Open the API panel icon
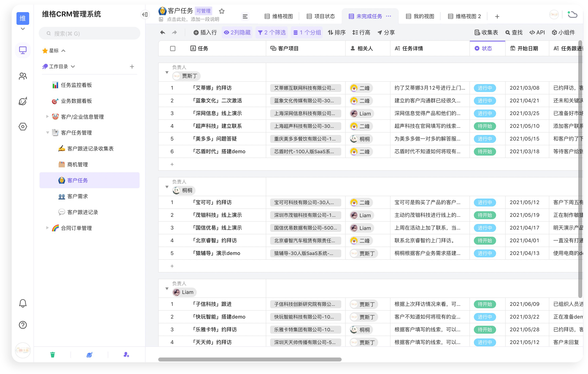 click(x=537, y=32)
